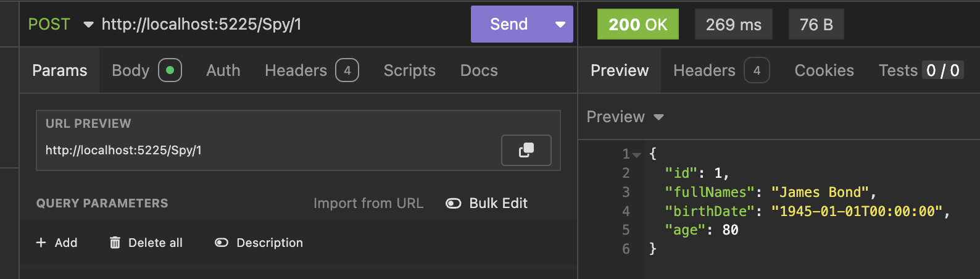980x279 pixels.
Task: Open the Send options dropdown arrow
Action: tap(560, 25)
